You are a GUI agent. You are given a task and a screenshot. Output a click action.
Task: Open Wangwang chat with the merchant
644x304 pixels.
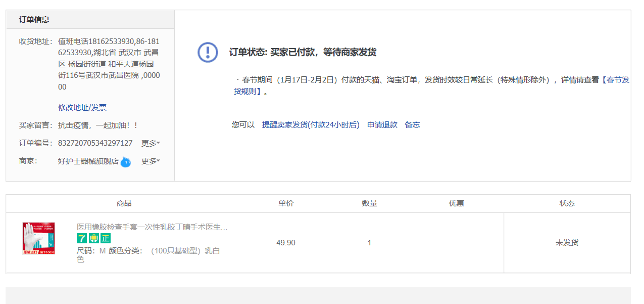[126, 162]
